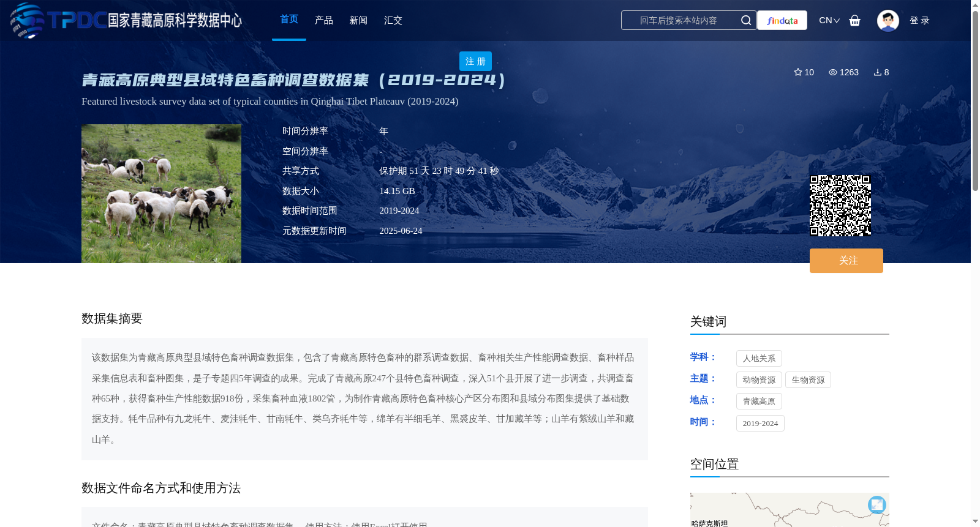
Task: Click the star favorites icon showing 10
Action: (x=797, y=72)
